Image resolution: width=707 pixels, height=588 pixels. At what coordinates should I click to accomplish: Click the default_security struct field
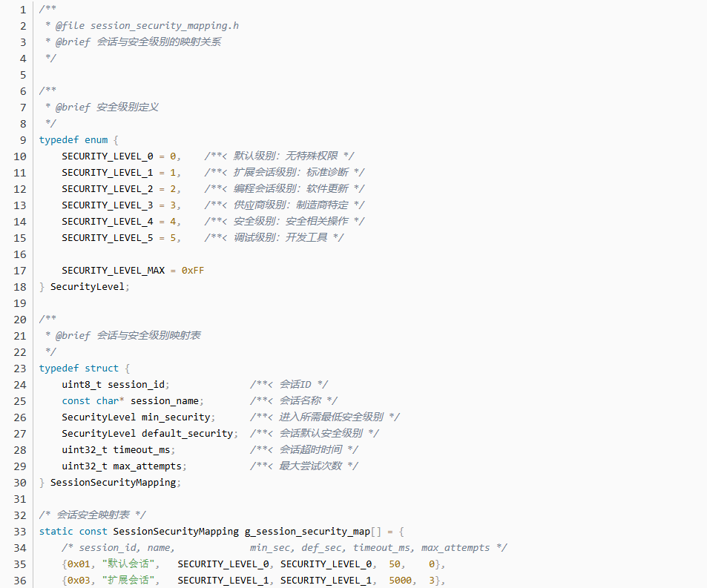click(x=187, y=433)
